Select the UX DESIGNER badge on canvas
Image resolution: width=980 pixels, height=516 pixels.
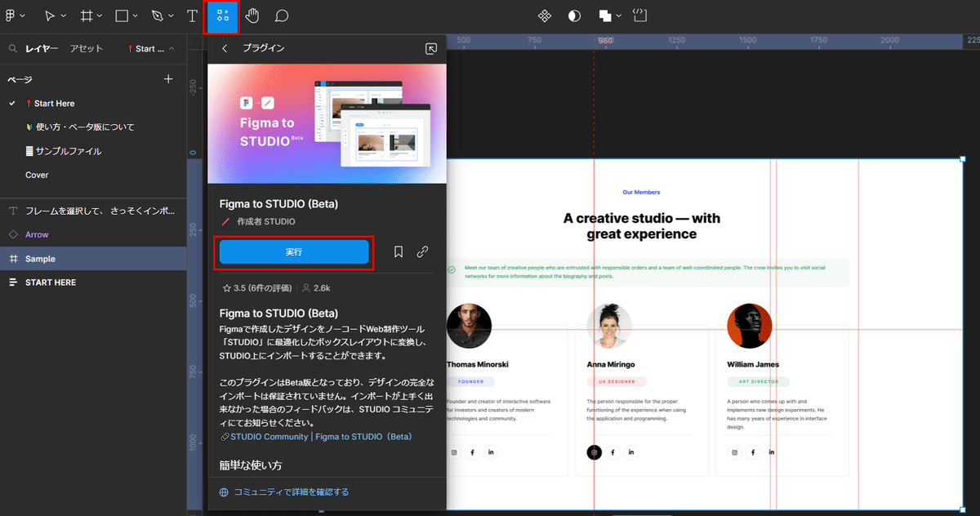pos(617,382)
